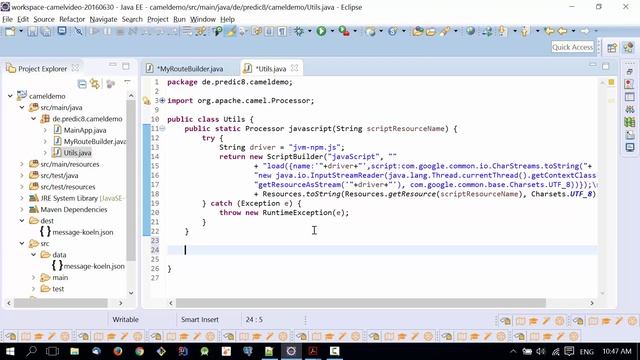Select MyRouteBuilder.java in Project Explorer

pyautogui.click(x=95, y=141)
